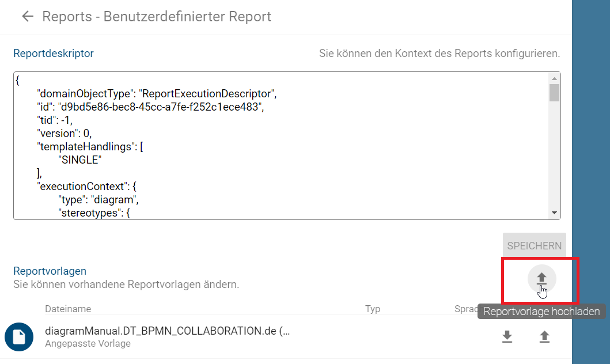The width and height of the screenshot is (610, 364).
Task: Navigate back using the arrow icon
Action: click(27, 17)
